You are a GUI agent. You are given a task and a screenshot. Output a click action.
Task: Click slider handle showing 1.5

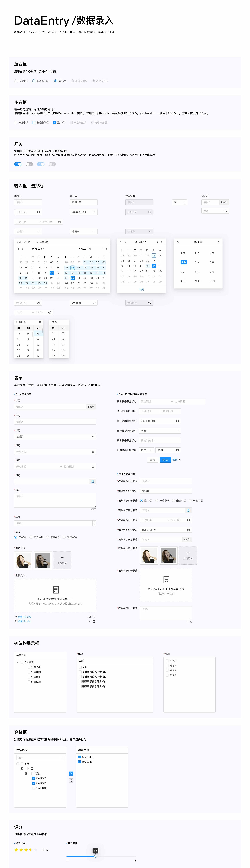[x=95, y=856]
